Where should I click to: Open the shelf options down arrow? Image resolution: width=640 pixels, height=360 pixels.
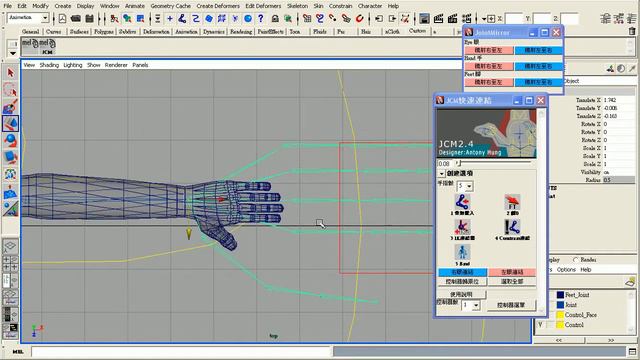tap(13, 53)
